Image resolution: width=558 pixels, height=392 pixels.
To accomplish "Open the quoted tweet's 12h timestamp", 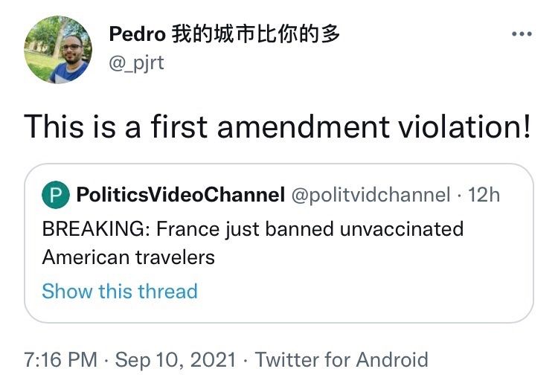I will point(485,195).
